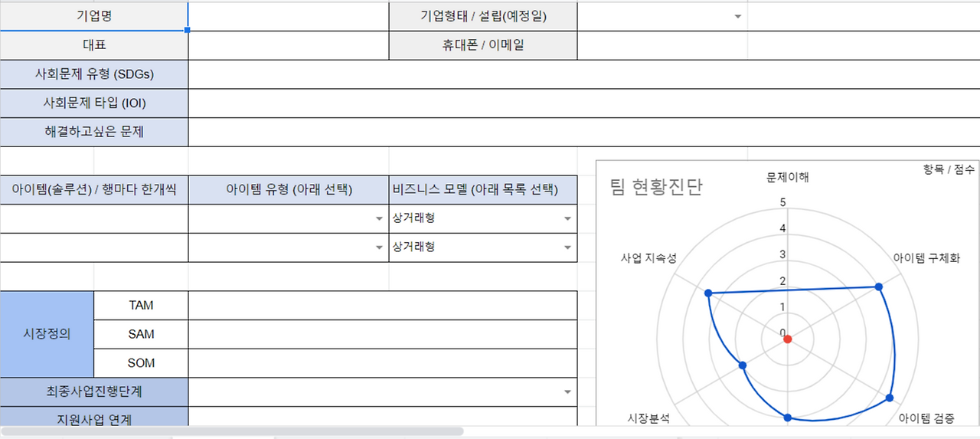
Task: Select the 아이템(솔루션) / 행마다 한개씩 header
Action: (94, 190)
